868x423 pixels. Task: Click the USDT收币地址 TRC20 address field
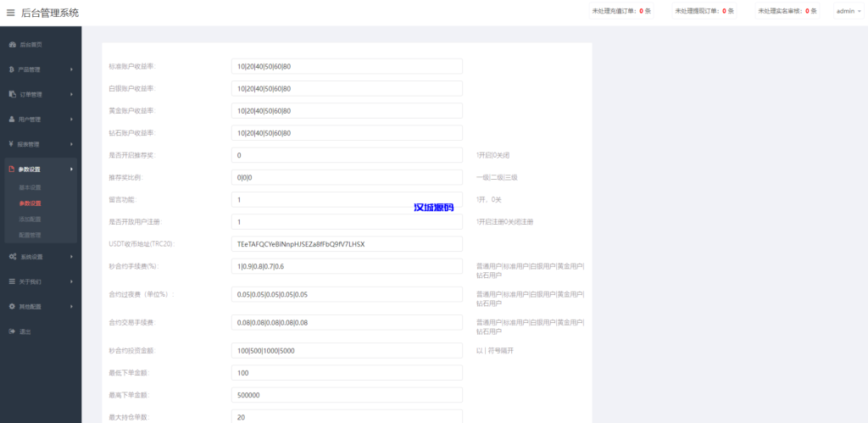pyautogui.click(x=347, y=243)
